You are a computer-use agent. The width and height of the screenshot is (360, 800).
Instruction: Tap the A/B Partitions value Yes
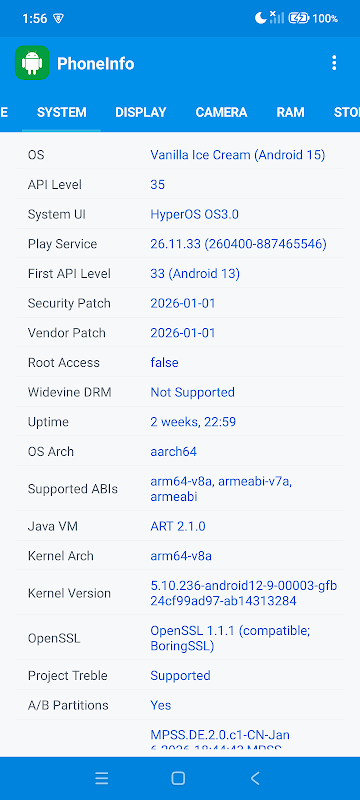pos(161,705)
